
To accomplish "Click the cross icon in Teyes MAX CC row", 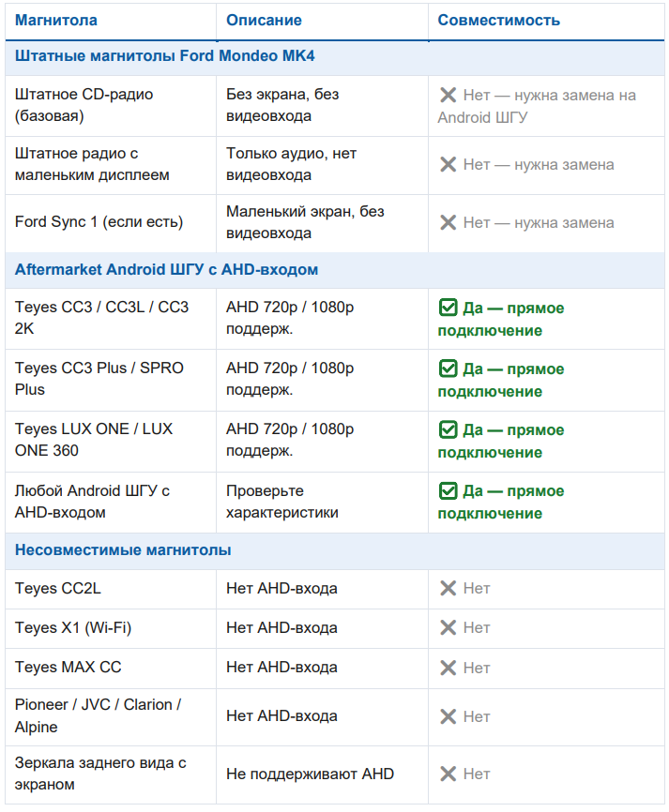I will [448, 668].
